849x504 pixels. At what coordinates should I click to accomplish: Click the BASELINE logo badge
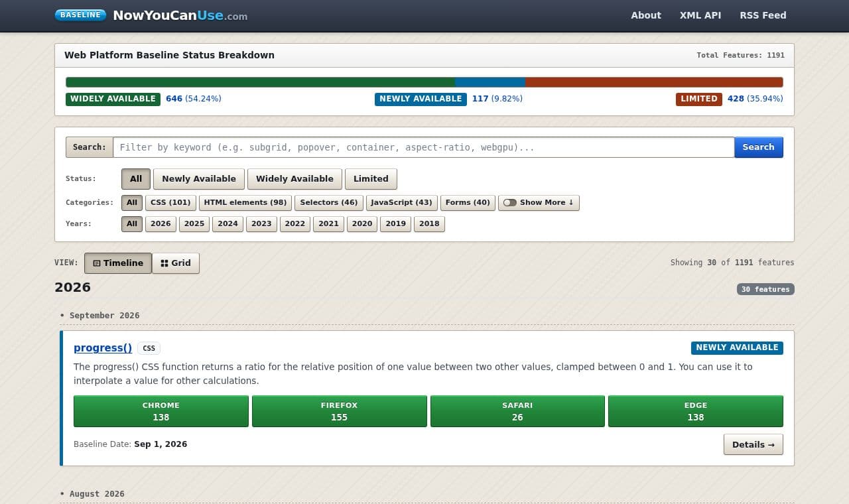pyautogui.click(x=80, y=15)
